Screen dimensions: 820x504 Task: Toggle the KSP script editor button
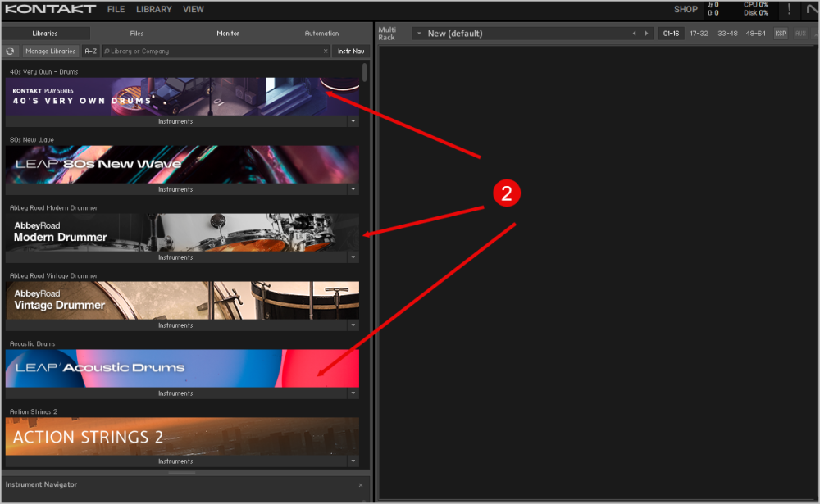tap(781, 34)
